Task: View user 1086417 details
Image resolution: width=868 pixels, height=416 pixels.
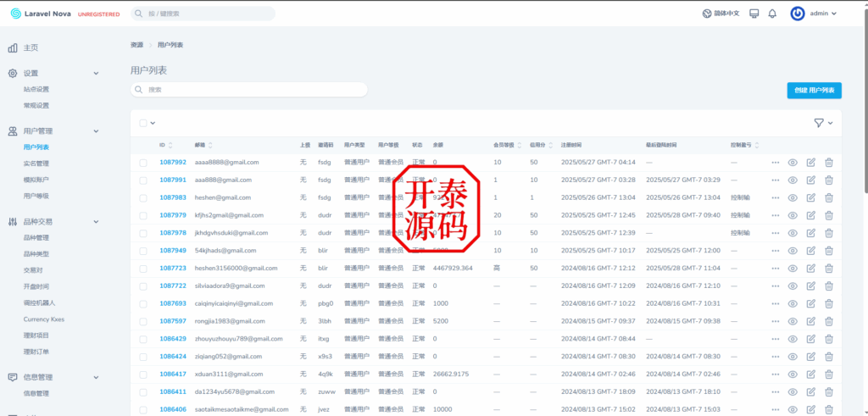Action: click(x=793, y=374)
